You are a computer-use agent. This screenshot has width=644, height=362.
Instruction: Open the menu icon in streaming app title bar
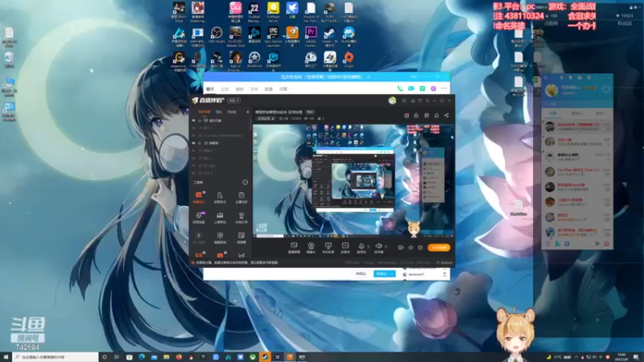coord(427,101)
